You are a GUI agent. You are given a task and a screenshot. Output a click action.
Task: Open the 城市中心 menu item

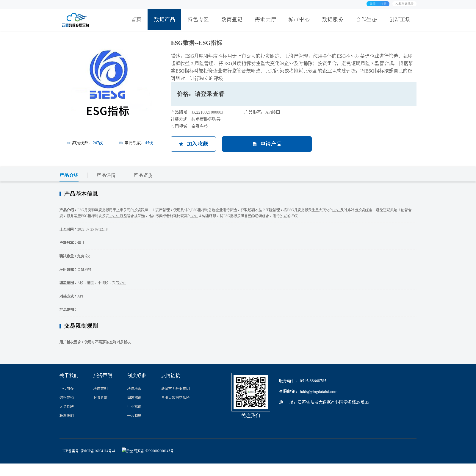299,20
